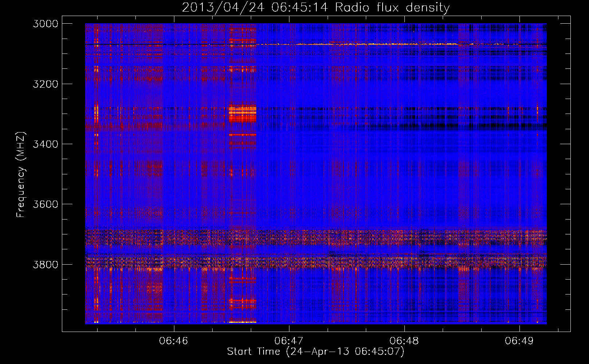The width and height of the screenshot is (589, 364).
Task: Click the "Start Time (24-Apr-13 06:45:07)" x-axis label
Action: [x=316, y=352]
